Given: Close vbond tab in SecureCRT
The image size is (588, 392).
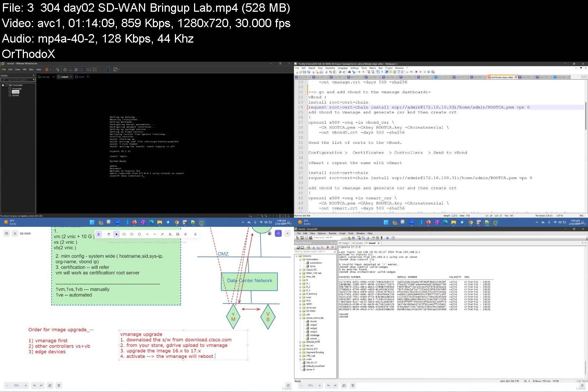Looking at the screenshot, I should point(379,243).
